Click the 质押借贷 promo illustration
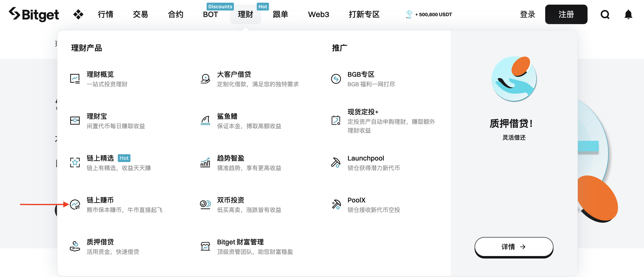 click(x=514, y=79)
